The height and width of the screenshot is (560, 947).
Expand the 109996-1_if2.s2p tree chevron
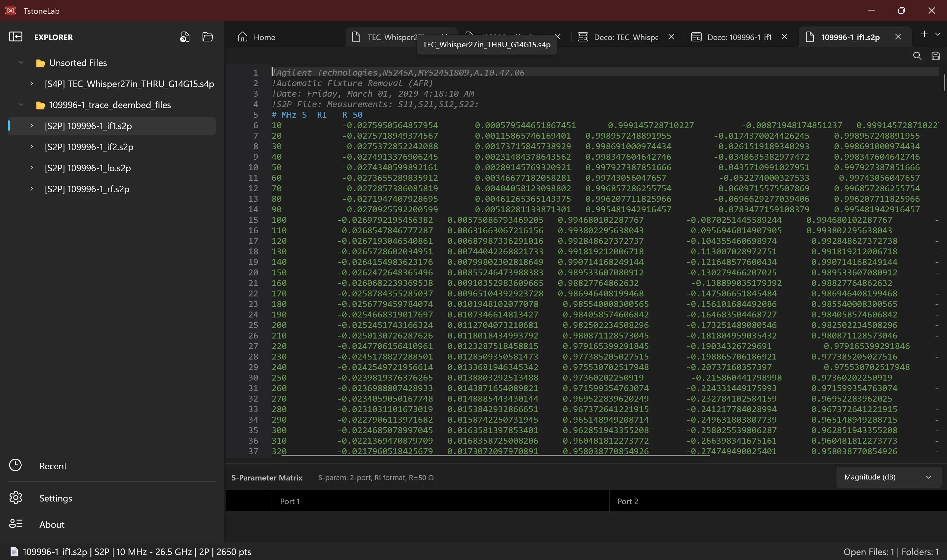tap(32, 147)
